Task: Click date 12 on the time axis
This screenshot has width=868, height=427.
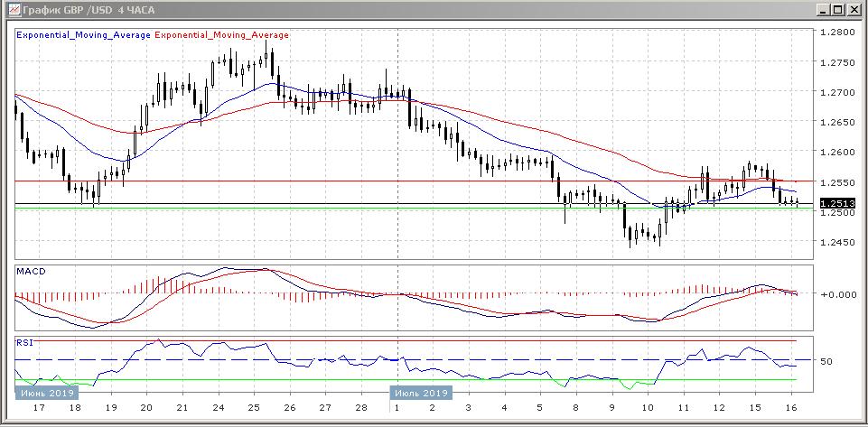Action: coord(719,408)
